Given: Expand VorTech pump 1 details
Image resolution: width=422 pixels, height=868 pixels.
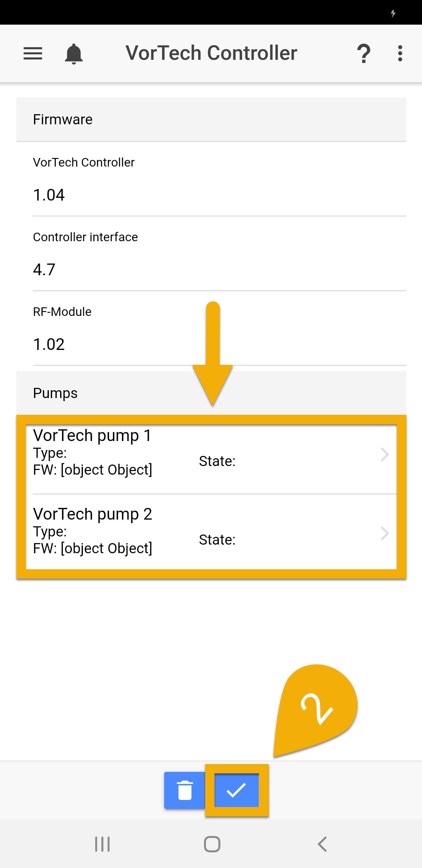Looking at the screenshot, I should coord(385,454).
